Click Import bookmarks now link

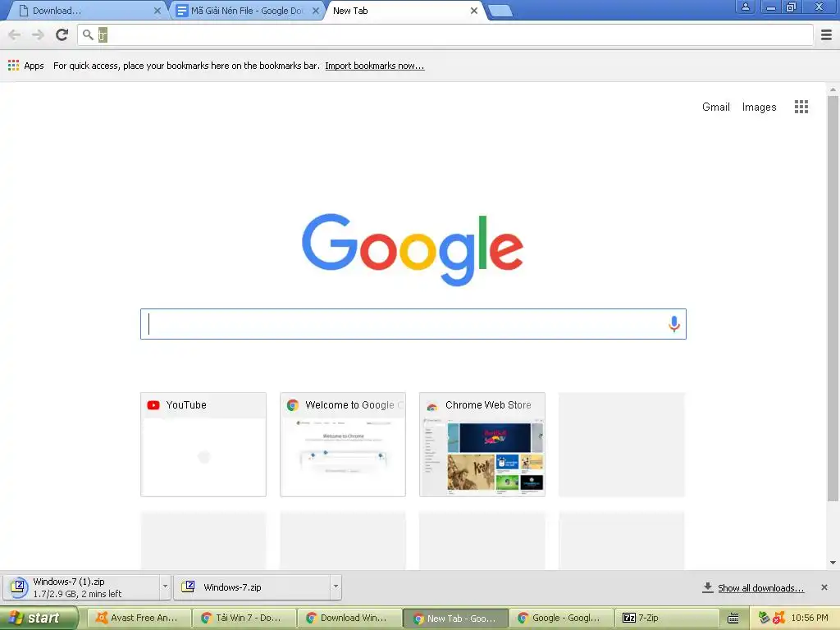(x=374, y=66)
